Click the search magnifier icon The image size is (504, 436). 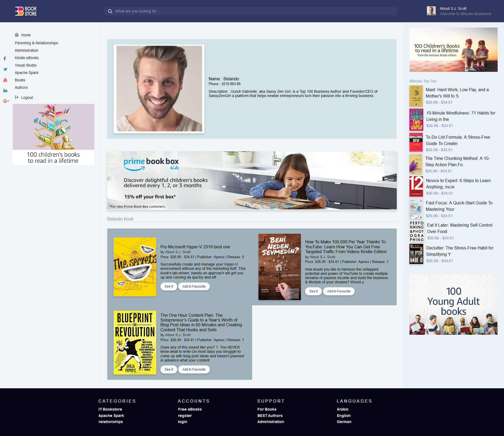click(x=110, y=11)
